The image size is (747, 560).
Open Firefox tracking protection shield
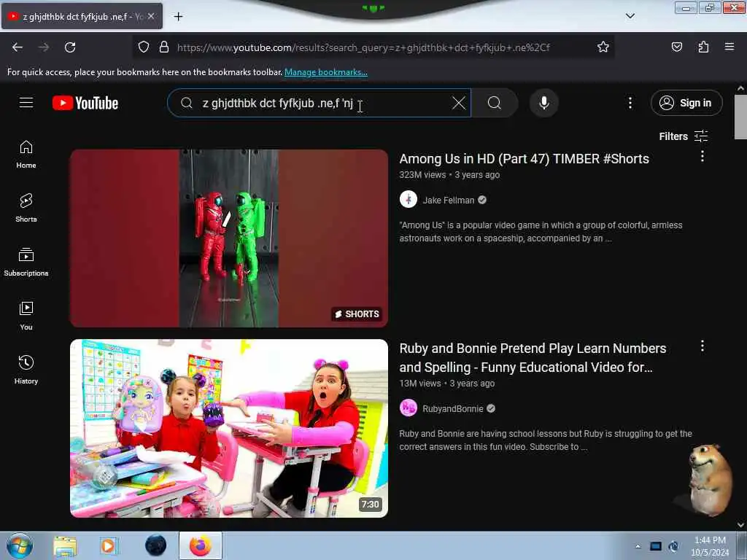pos(144,47)
